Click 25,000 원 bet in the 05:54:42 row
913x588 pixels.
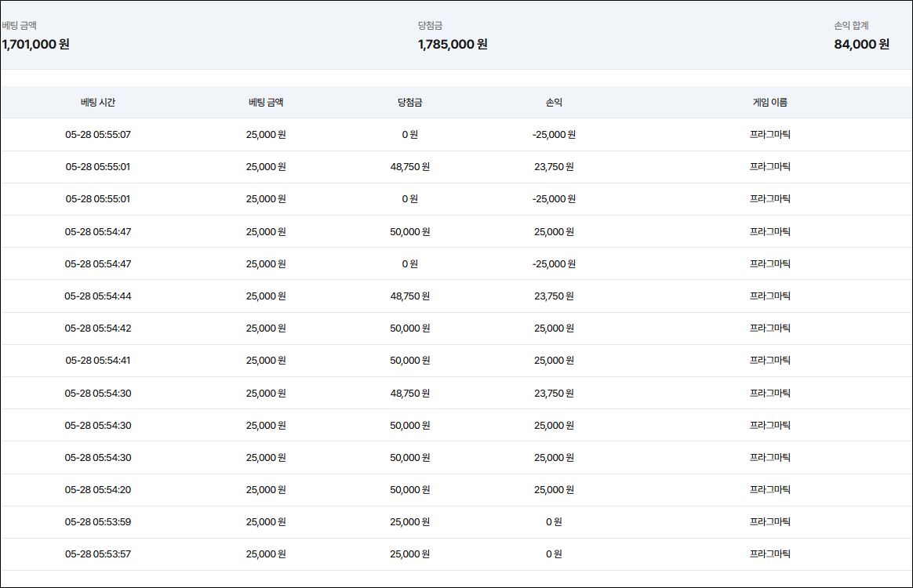[266, 328]
